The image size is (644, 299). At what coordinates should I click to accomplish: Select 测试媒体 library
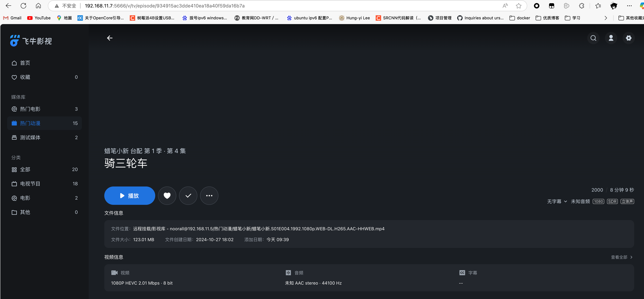44,137
